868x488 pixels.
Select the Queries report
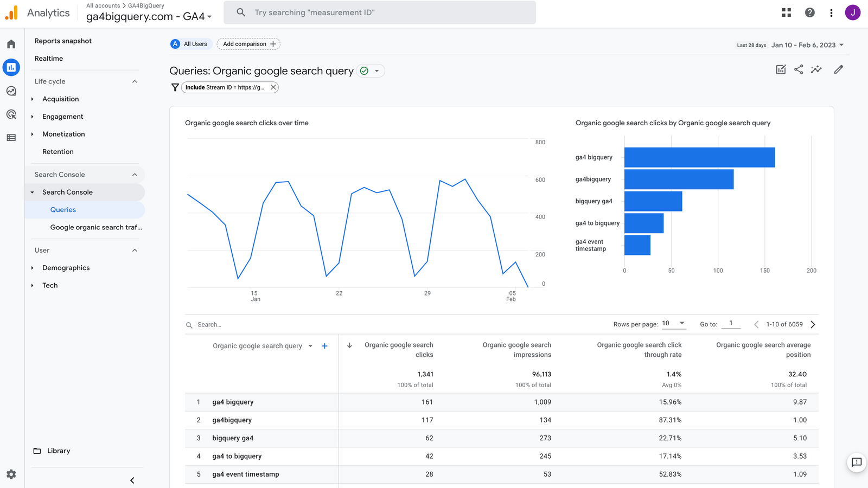[63, 209]
